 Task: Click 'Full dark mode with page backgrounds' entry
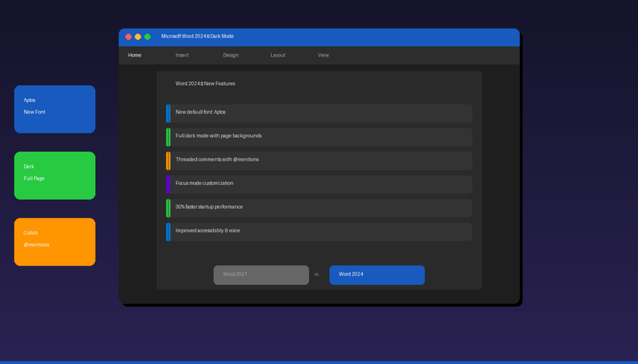[x=319, y=137]
